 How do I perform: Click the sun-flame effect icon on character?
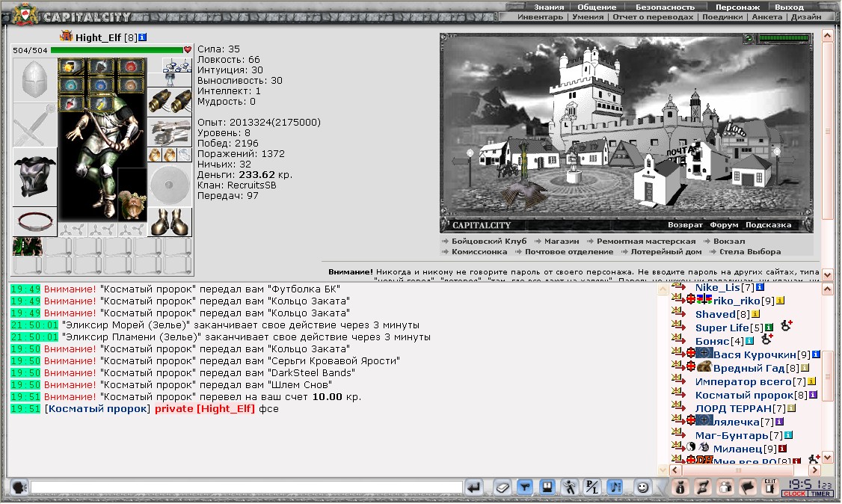72,67
